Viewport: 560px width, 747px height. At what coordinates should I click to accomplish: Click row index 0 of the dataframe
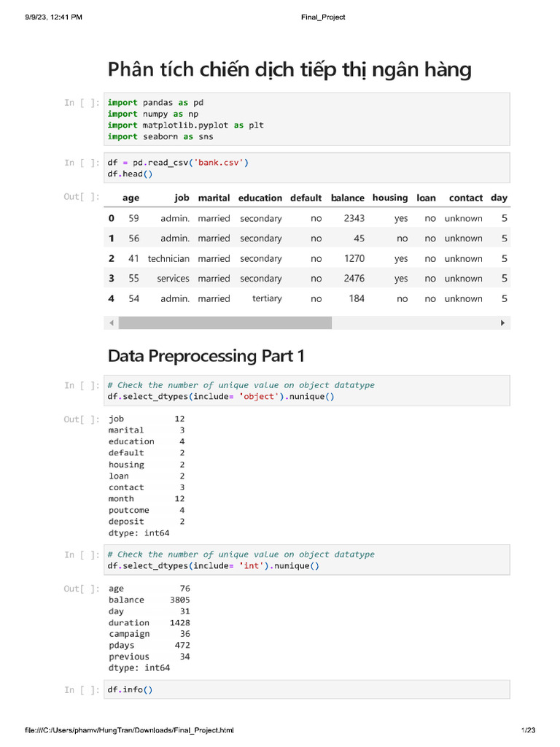(112, 218)
